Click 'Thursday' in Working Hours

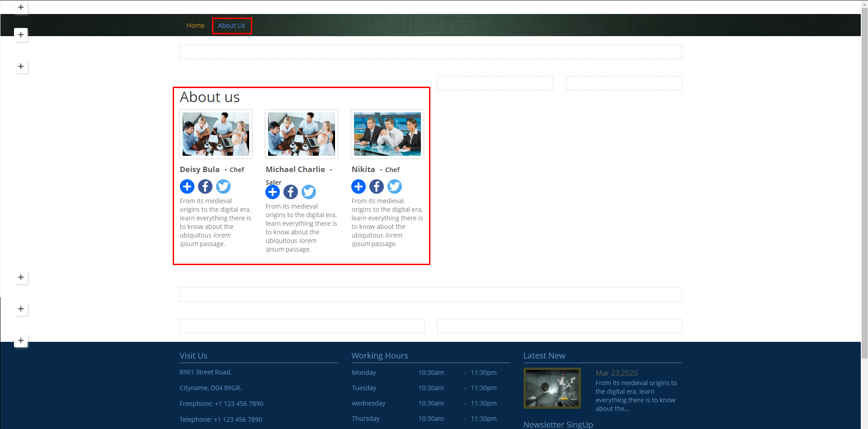pos(366,419)
